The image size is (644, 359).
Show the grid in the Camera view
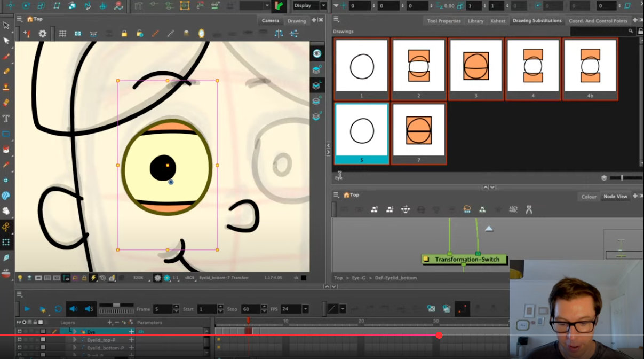point(63,33)
